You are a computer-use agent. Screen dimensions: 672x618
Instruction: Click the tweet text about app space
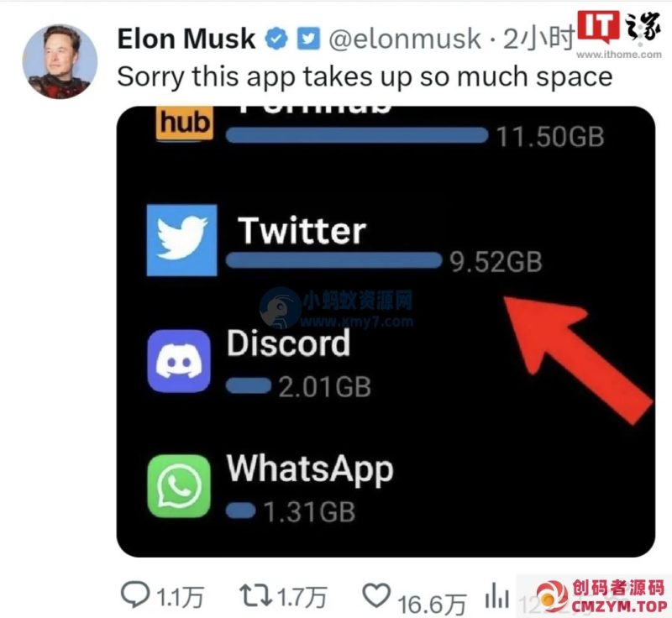tap(365, 77)
